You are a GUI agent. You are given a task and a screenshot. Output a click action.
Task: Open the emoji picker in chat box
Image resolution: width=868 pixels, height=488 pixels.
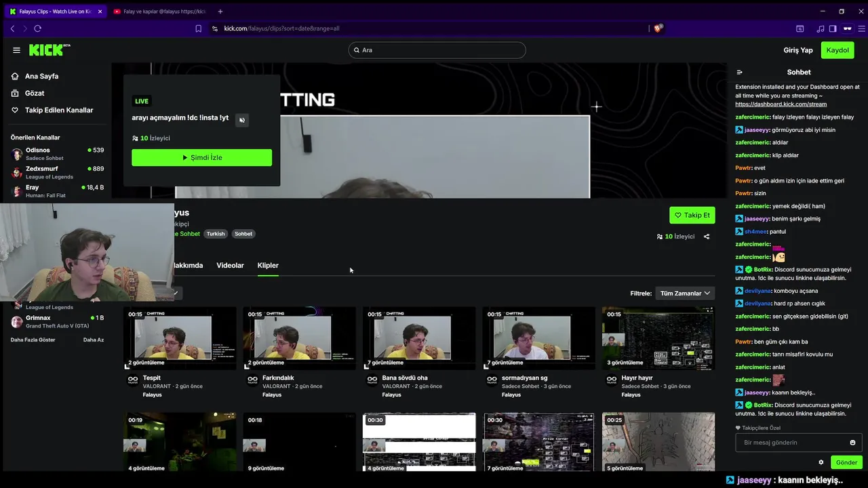(852, 443)
